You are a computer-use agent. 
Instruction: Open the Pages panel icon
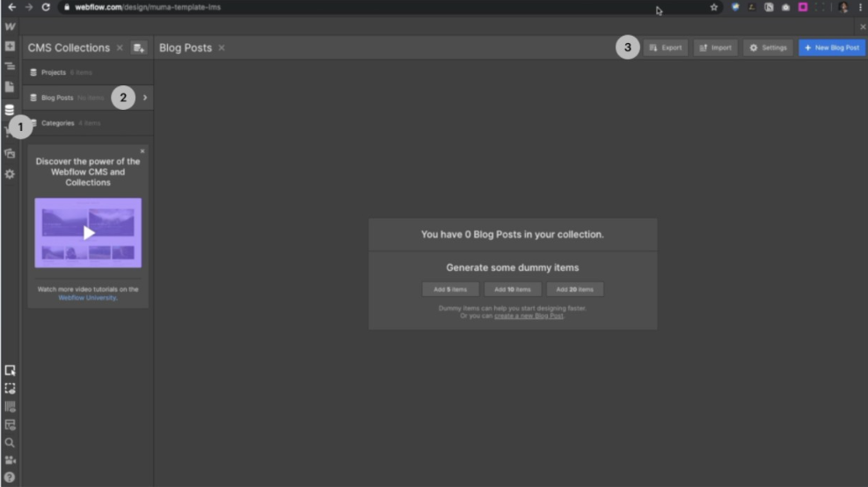10,87
